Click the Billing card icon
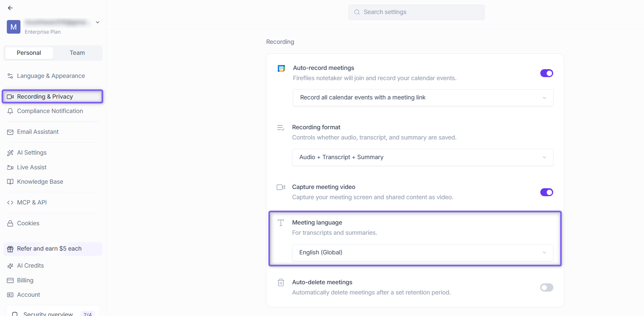 (10, 280)
